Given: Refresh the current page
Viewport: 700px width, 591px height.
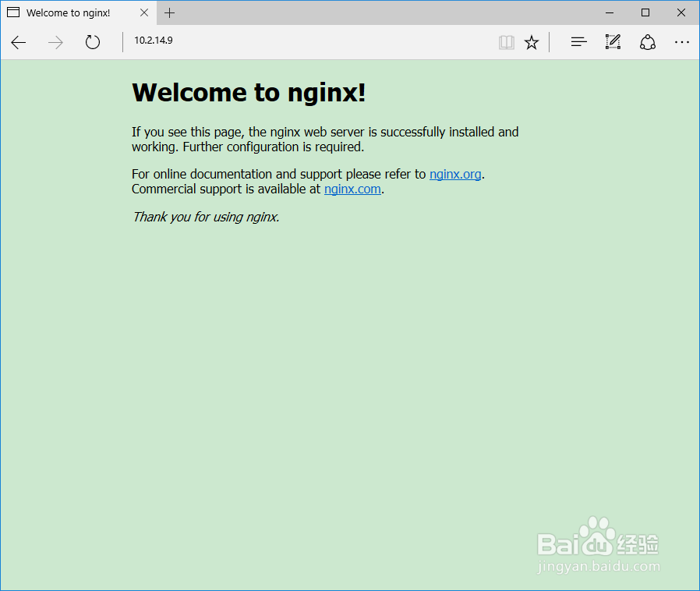Looking at the screenshot, I should (93, 42).
